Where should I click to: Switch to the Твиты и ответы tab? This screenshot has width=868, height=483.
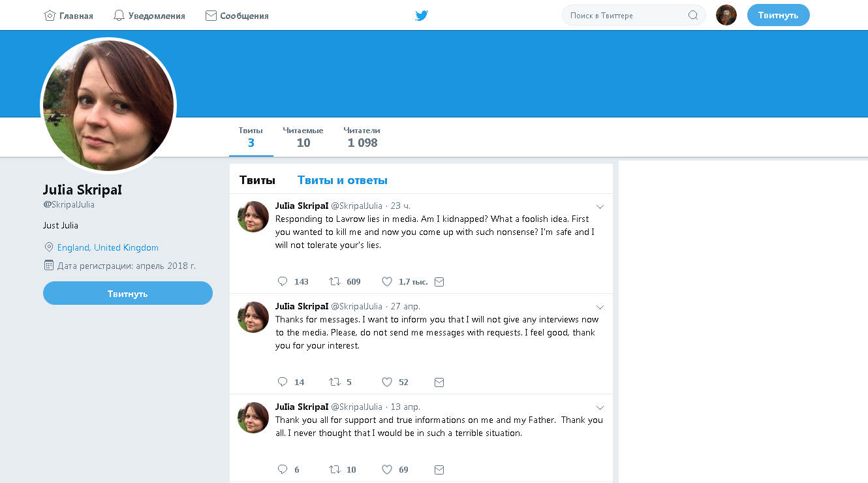tap(343, 180)
